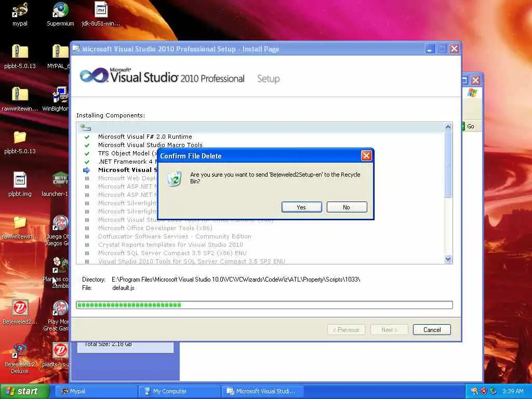Viewport: 532px width, 399px height.
Task: Click the Recycle Bin icon in delete dialog
Action: tap(175, 179)
